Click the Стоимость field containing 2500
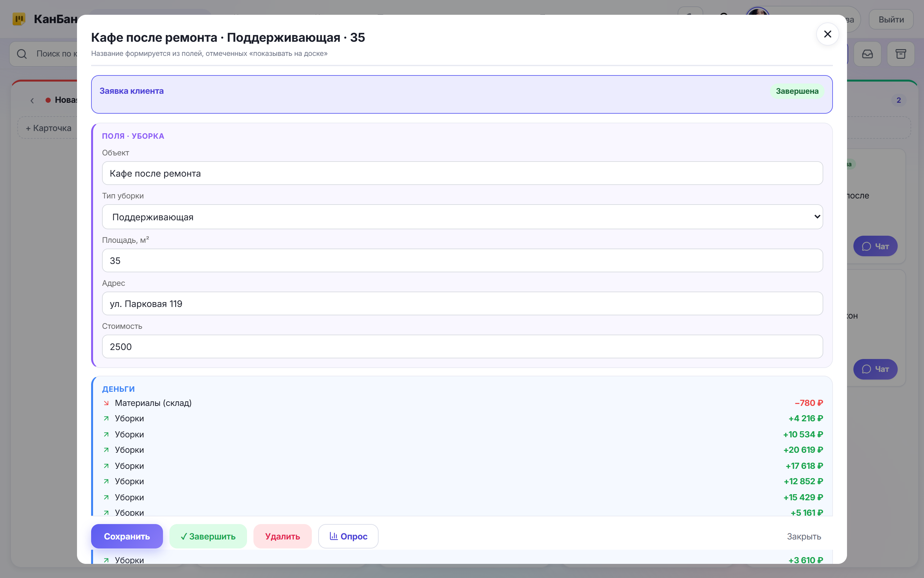This screenshot has width=924, height=578. (x=462, y=346)
